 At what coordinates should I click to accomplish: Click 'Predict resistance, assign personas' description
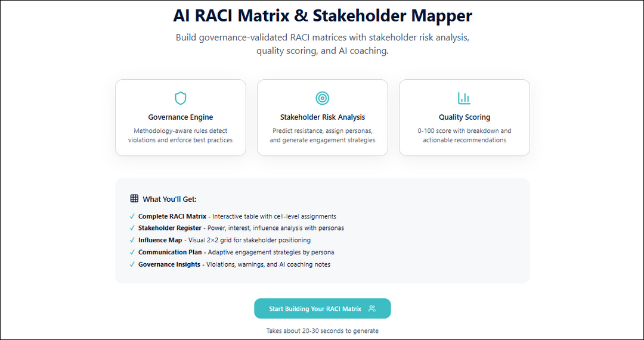point(323,135)
